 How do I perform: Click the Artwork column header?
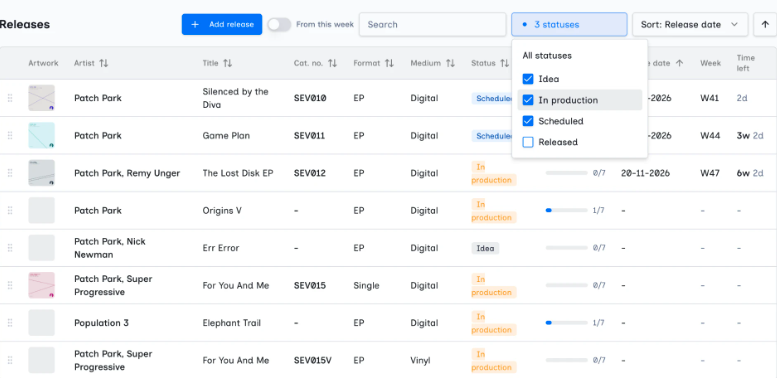point(43,63)
